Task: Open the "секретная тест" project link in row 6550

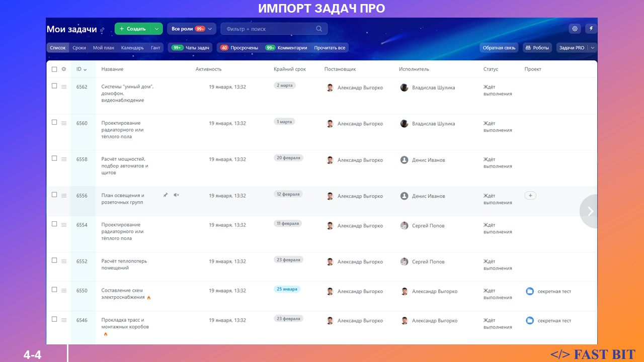Action: click(x=554, y=292)
